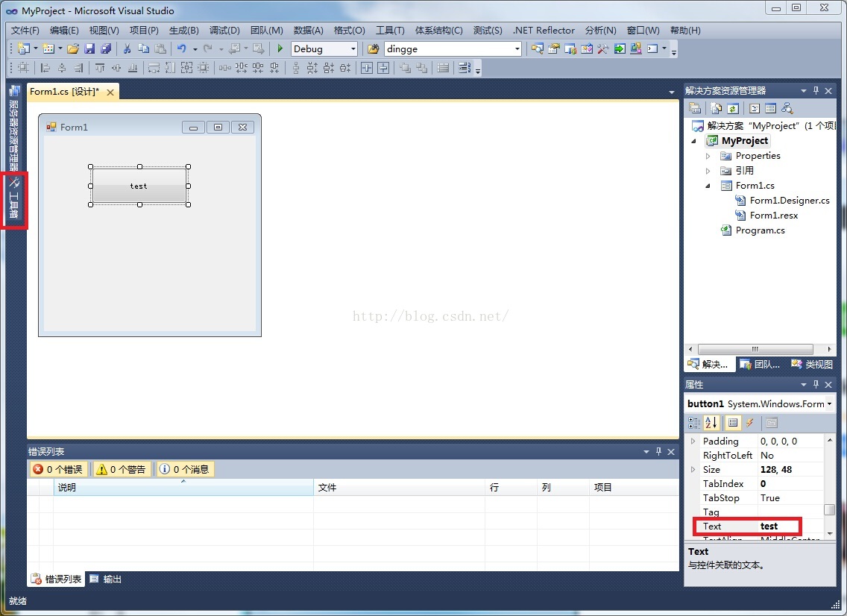Pin the Solution Explorer panel with the pushpin icon
Viewport: 847px width, 616px height.
[x=816, y=91]
